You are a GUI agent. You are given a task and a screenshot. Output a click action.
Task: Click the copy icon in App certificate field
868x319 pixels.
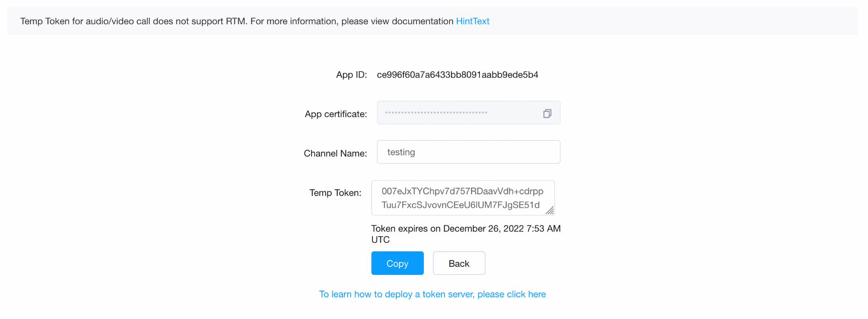pyautogui.click(x=547, y=113)
